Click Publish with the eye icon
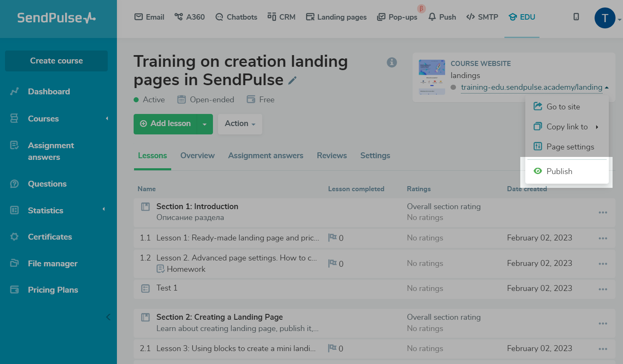Screen dimensions: 623x364 559,171
